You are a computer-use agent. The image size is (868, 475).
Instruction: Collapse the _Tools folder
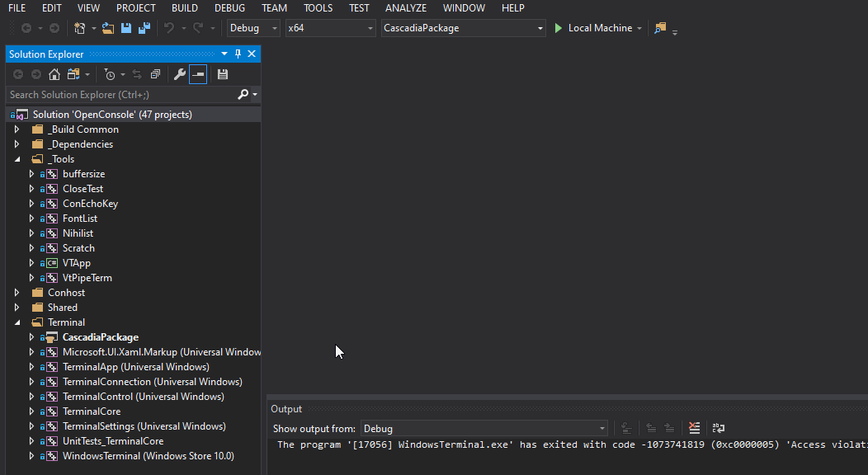[x=17, y=159]
